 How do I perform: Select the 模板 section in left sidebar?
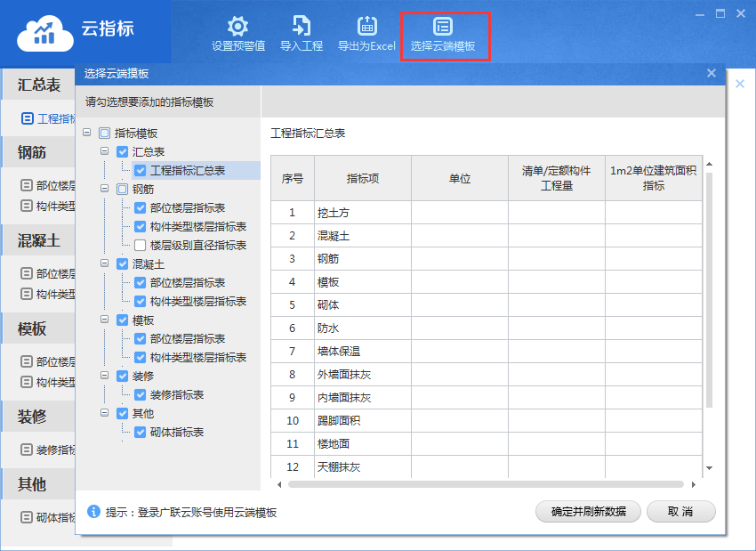tap(33, 329)
